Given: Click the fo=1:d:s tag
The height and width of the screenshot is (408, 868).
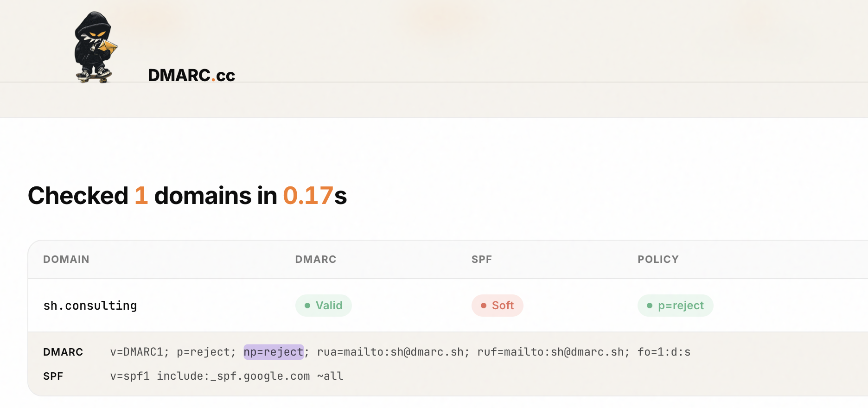Looking at the screenshot, I should click(664, 352).
